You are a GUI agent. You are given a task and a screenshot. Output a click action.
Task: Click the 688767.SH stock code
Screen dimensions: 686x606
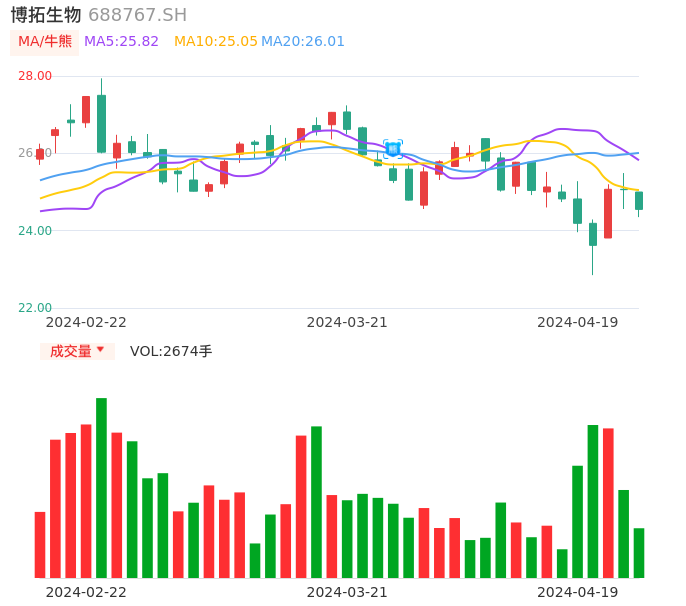(x=137, y=15)
